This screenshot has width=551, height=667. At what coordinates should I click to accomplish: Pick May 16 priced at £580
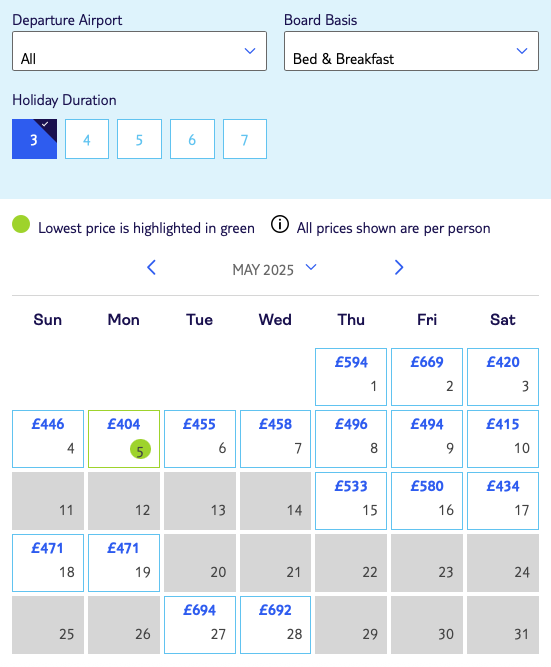pyautogui.click(x=427, y=501)
